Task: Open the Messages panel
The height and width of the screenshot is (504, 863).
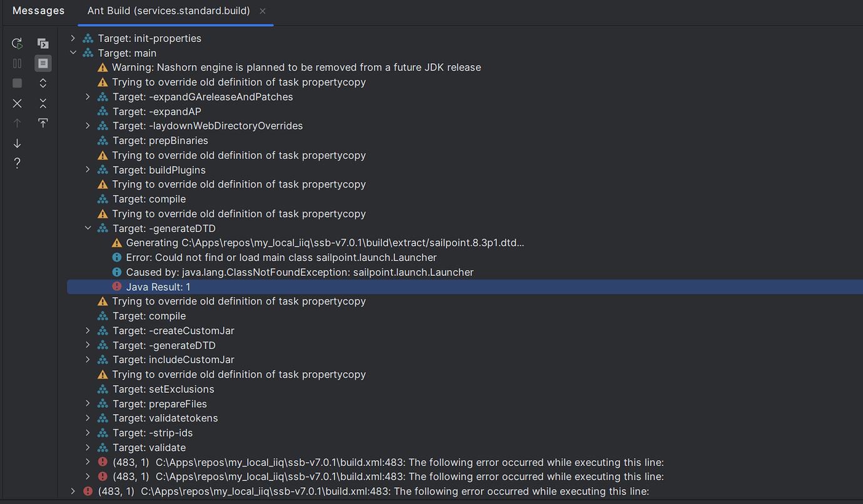Action: [x=38, y=11]
